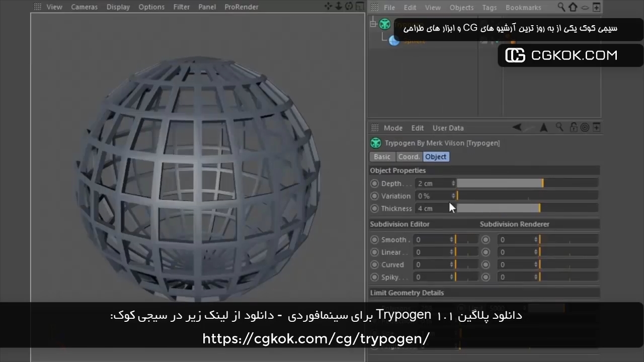Image resolution: width=644 pixels, height=362 pixels.
Task: Toggle the Depth keyframe circle
Action: point(374,184)
